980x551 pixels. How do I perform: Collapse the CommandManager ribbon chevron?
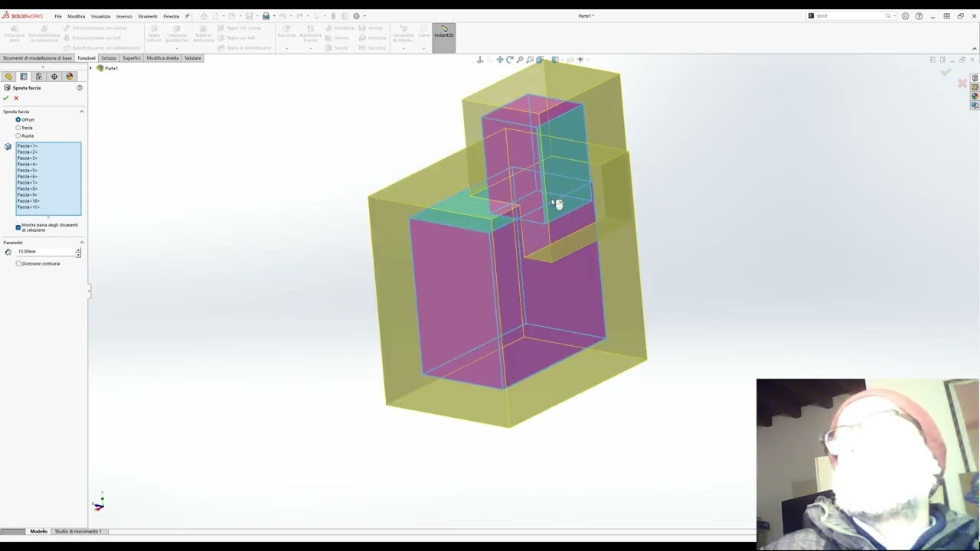pyautogui.click(x=973, y=50)
